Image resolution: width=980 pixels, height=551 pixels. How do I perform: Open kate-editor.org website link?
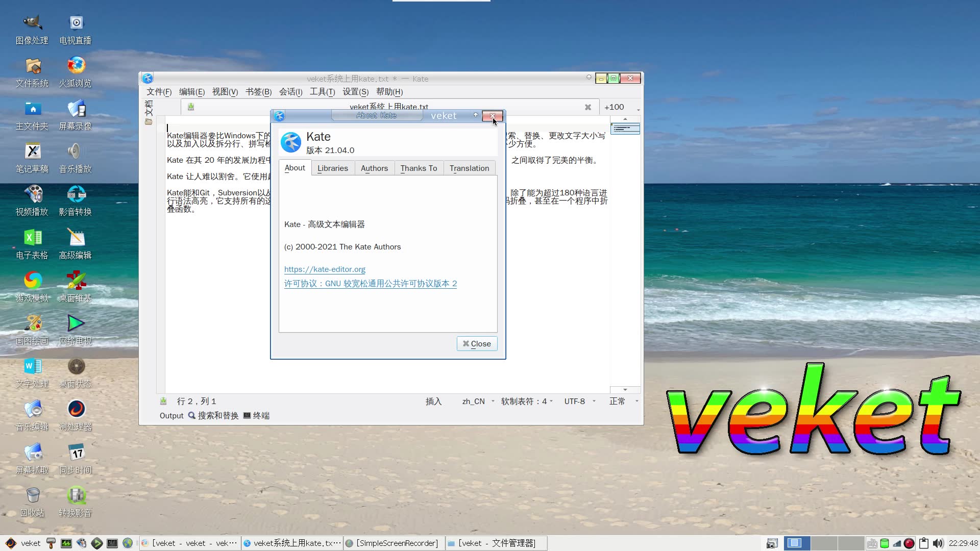[325, 268]
